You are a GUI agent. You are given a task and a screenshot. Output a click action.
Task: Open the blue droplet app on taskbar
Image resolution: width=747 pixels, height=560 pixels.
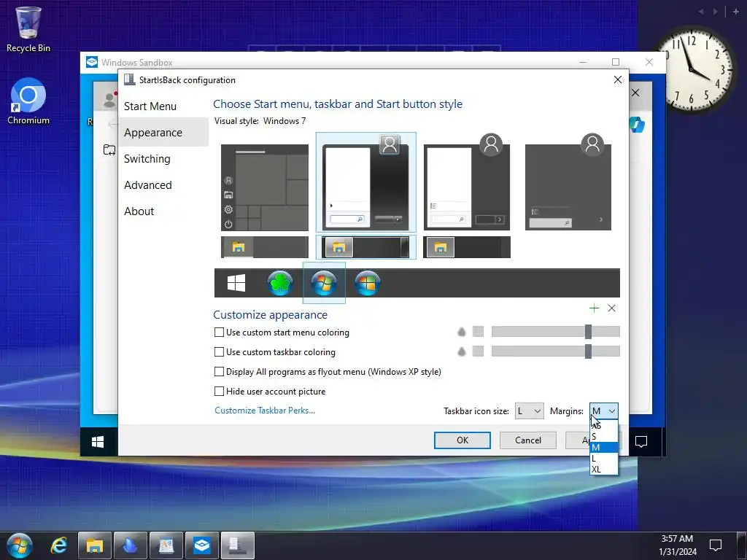(x=131, y=545)
